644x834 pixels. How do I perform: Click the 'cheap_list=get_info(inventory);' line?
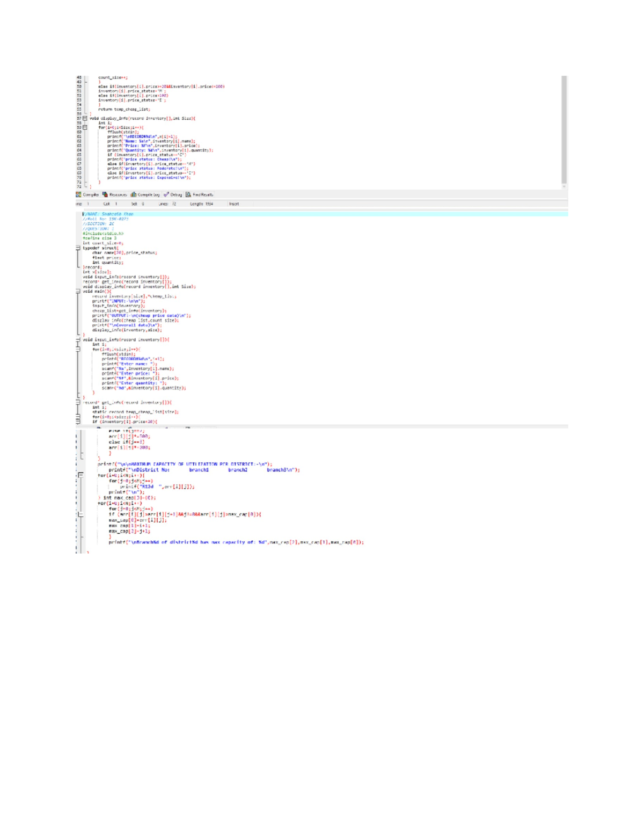(x=129, y=311)
